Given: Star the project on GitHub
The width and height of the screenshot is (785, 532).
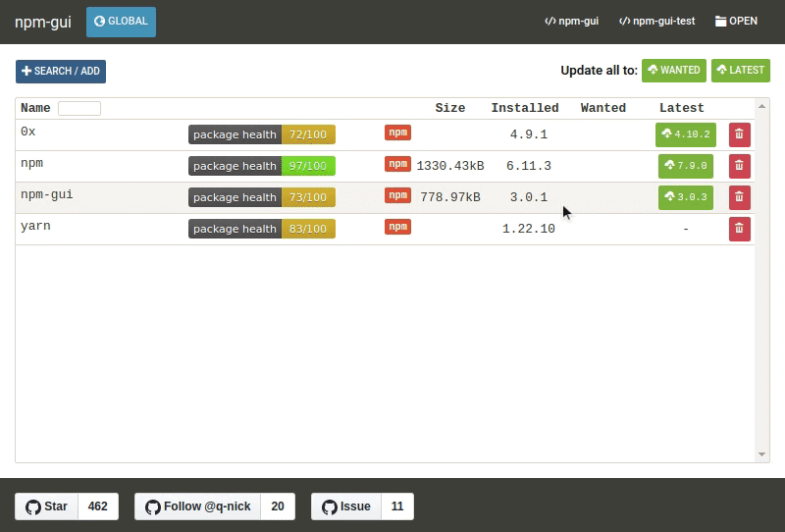Looking at the screenshot, I should tap(46, 506).
